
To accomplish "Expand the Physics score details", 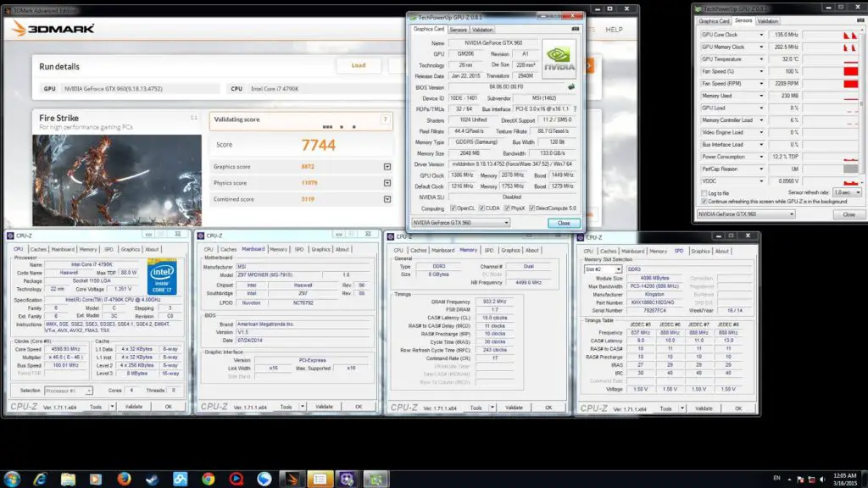I will (387, 183).
